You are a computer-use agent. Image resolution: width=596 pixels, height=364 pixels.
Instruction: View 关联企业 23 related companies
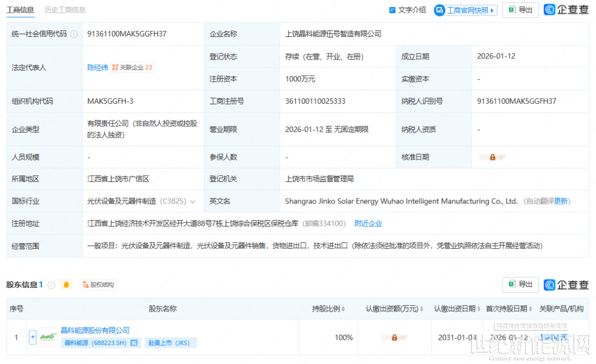(x=132, y=67)
